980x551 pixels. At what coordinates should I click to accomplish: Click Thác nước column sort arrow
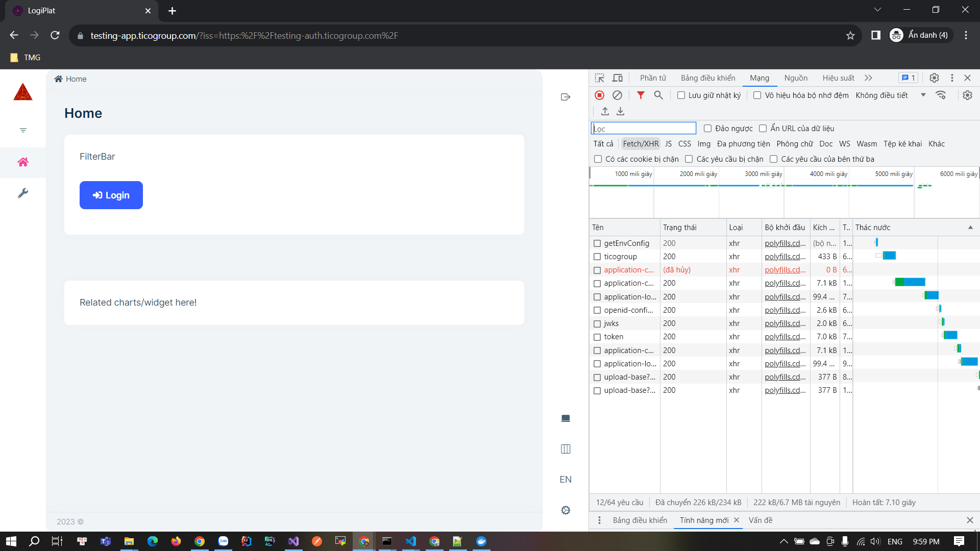click(x=970, y=228)
